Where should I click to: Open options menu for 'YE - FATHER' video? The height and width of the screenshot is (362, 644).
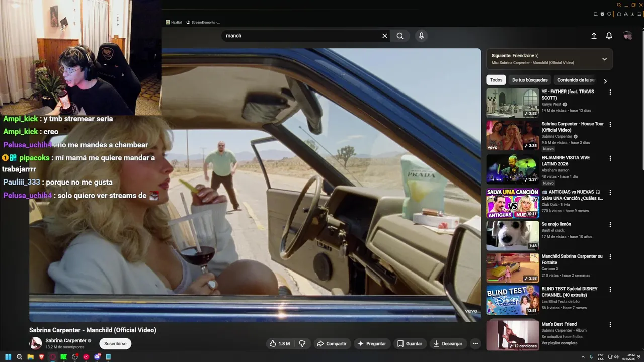pyautogui.click(x=610, y=92)
